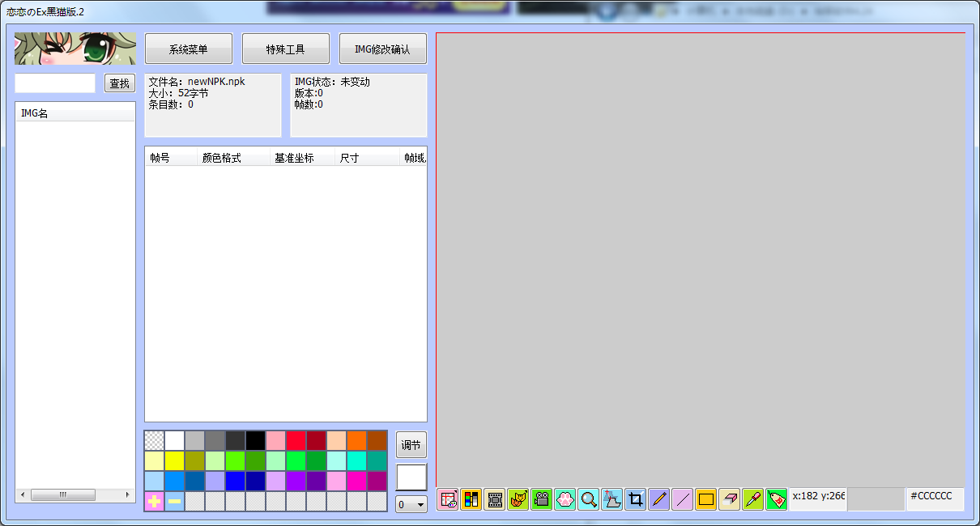
Task: Select the eyedropper color picker tool
Action: (x=753, y=499)
